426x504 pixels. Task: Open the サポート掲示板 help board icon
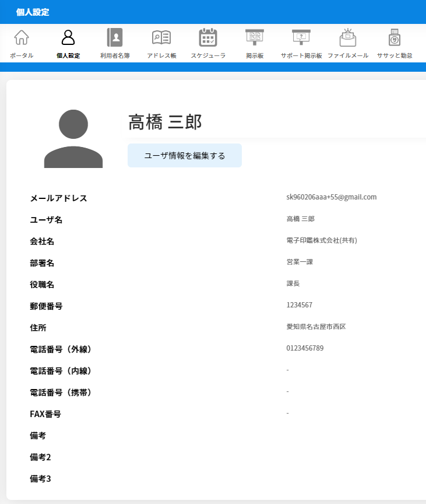point(301,37)
